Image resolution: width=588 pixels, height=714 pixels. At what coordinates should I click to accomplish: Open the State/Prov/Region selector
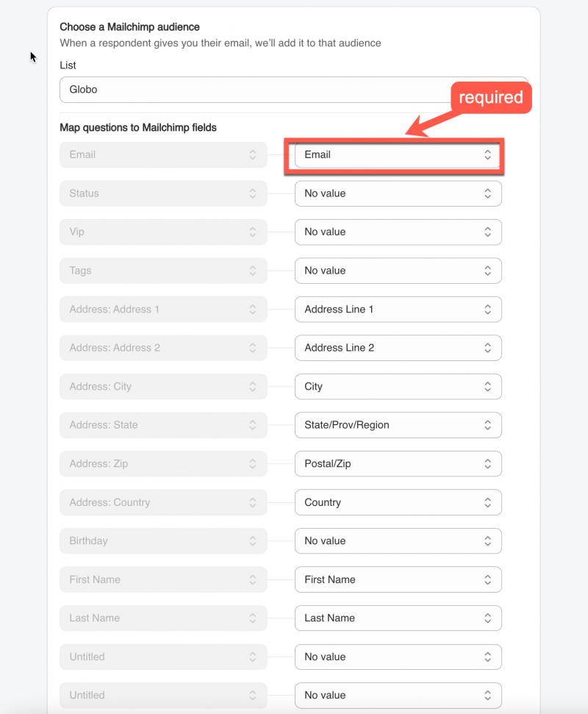click(397, 425)
